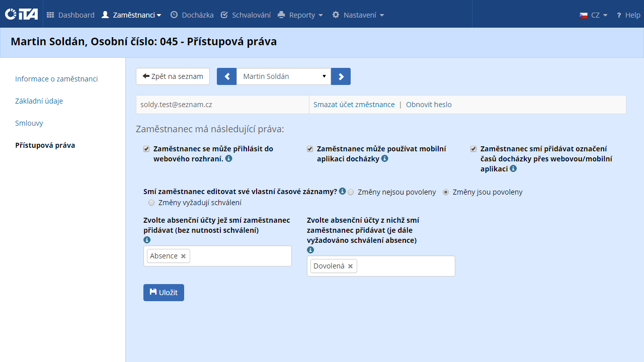Open the Martin Soldán employee dropdown
The height and width of the screenshot is (362, 644).
[x=284, y=76]
